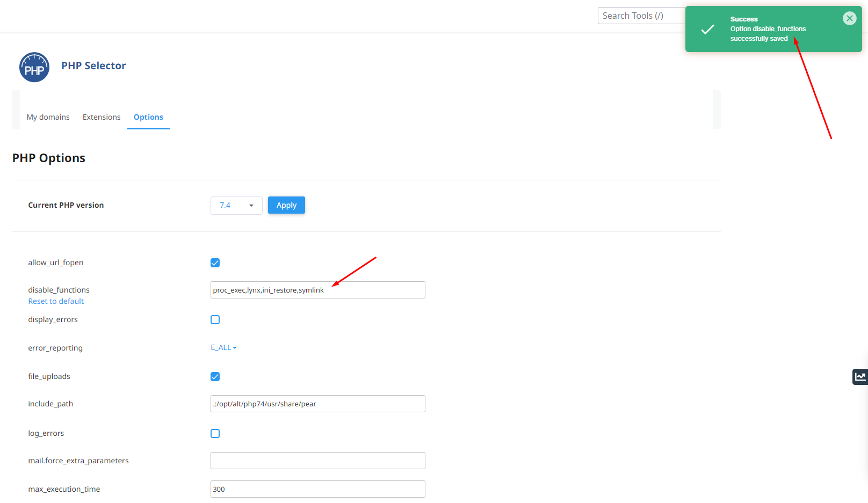Click the log_errors label
This screenshot has width=868, height=503.
[x=46, y=433]
